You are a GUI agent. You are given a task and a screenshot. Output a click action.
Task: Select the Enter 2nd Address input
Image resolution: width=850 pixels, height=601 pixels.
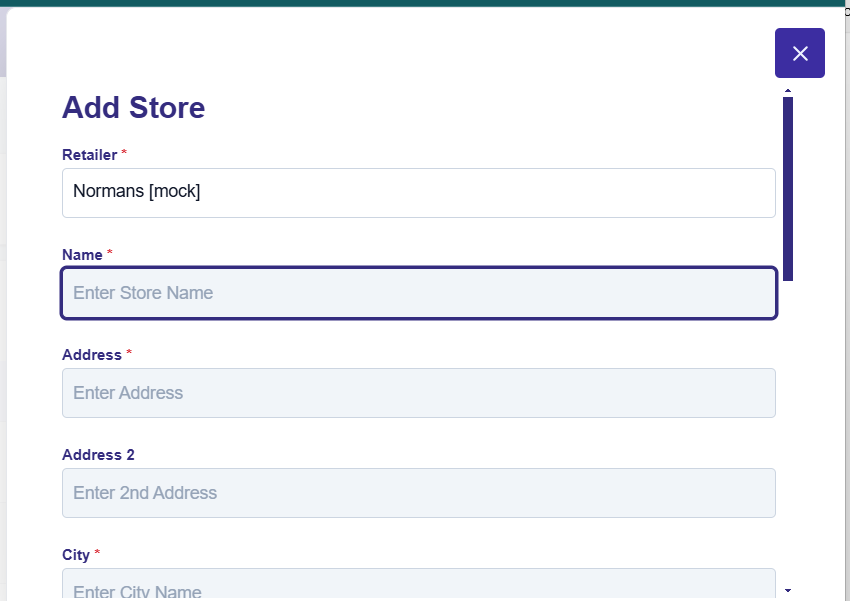[x=418, y=493]
